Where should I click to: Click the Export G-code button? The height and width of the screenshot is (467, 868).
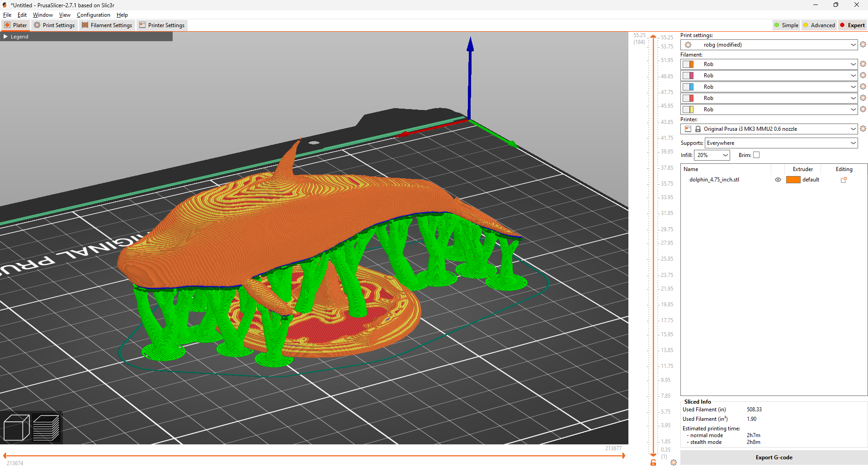(x=774, y=457)
